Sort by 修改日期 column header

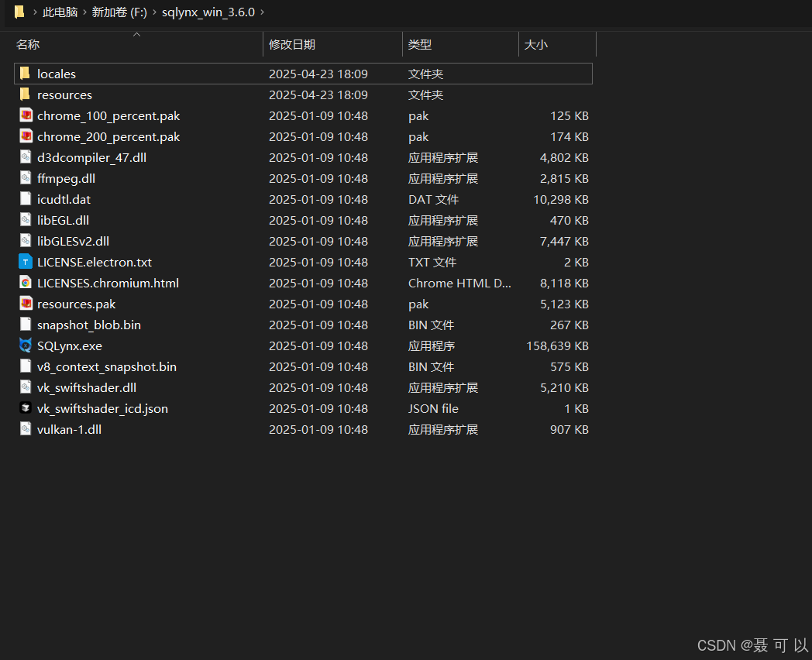[x=292, y=44]
